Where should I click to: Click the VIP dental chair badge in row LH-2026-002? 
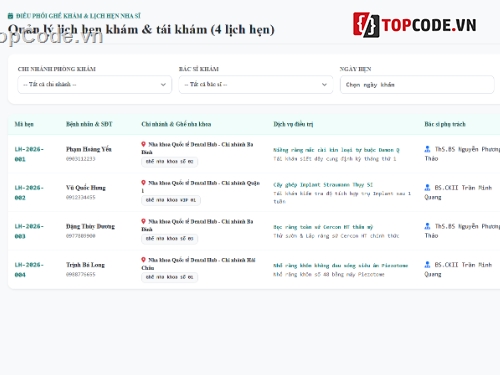pyautogui.click(x=171, y=200)
